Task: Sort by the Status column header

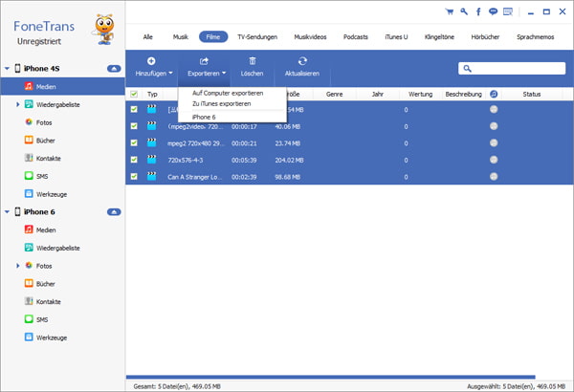Action: point(532,94)
